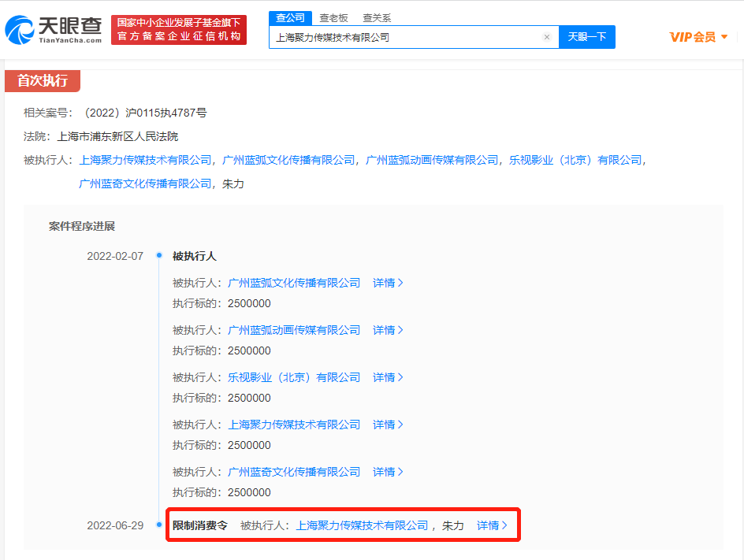Image resolution: width=744 pixels, height=560 pixels.
Task: Click 朱力 in the 限制消费令 row
Action: 452,525
